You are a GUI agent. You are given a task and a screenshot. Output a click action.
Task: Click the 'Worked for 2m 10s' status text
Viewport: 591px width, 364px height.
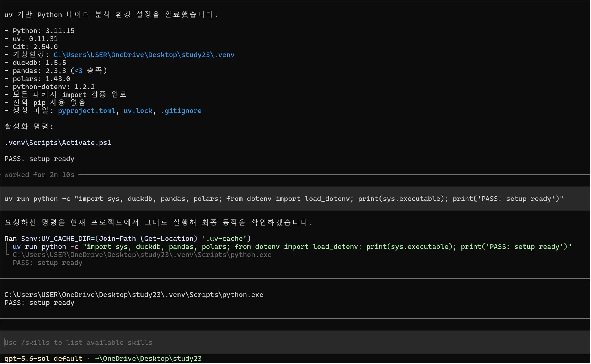coord(39,175)
